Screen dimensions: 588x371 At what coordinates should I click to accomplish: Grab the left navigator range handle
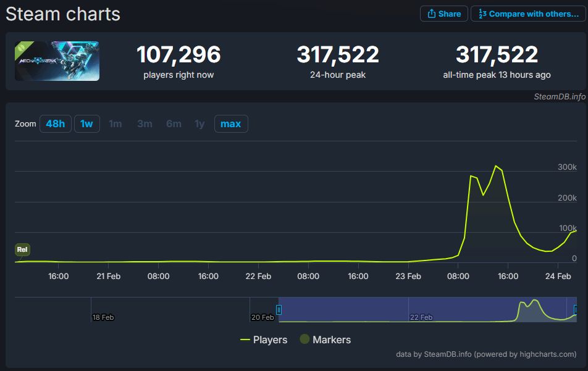click(279, 309)
